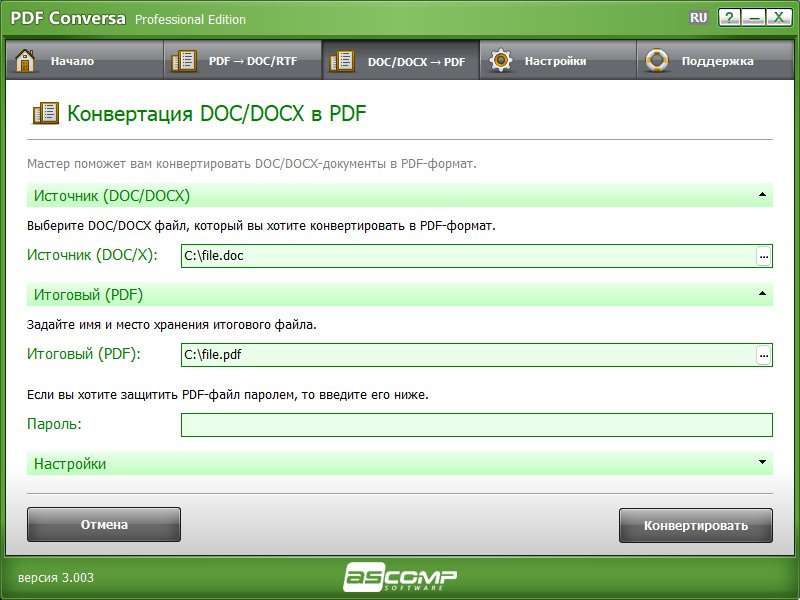
Task: Click the document icon on DOC/DOCX → PDF tab
Action: tap(342, 61)
